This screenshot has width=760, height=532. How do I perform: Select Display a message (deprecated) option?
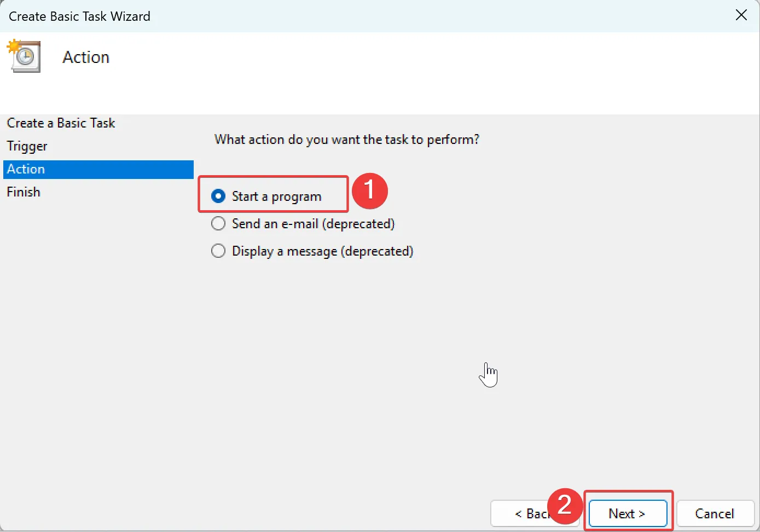218,251
